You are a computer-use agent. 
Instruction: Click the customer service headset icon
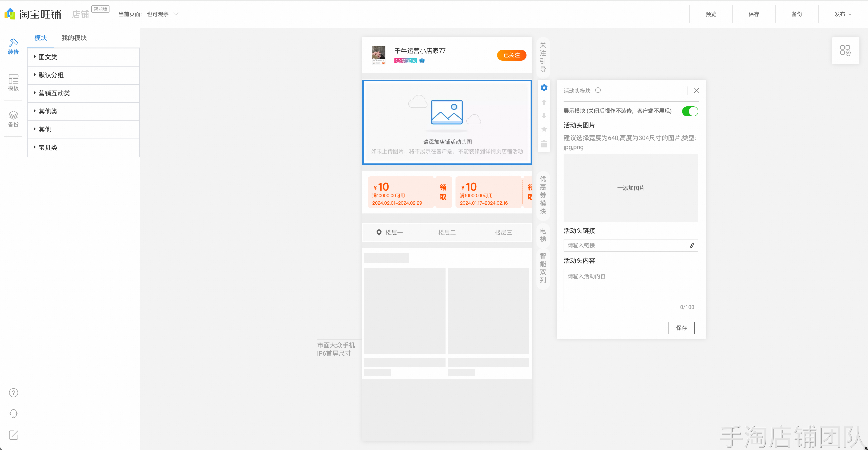[14, 414]
